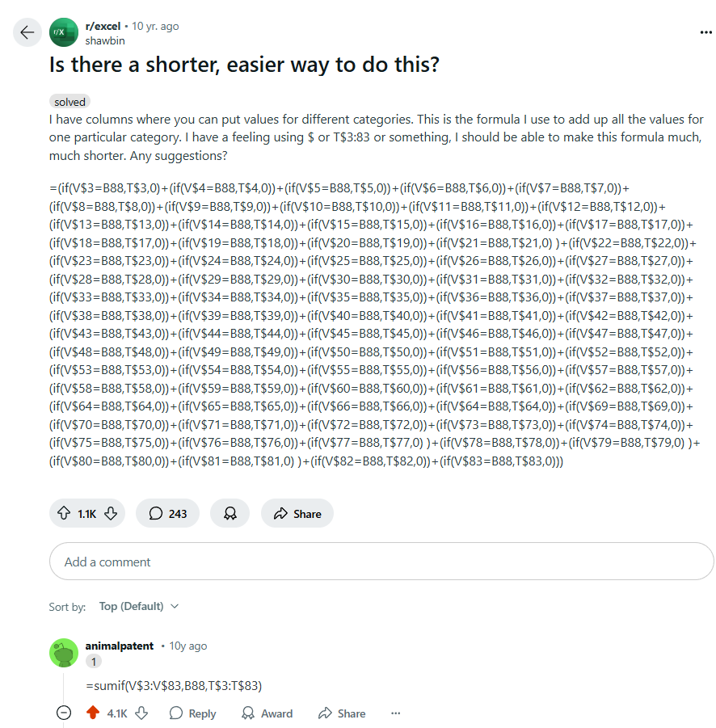Open the Sort by Top (Default) dropdown
The height and width of the screenshot is (728, 716).
[x=139, y=606]
